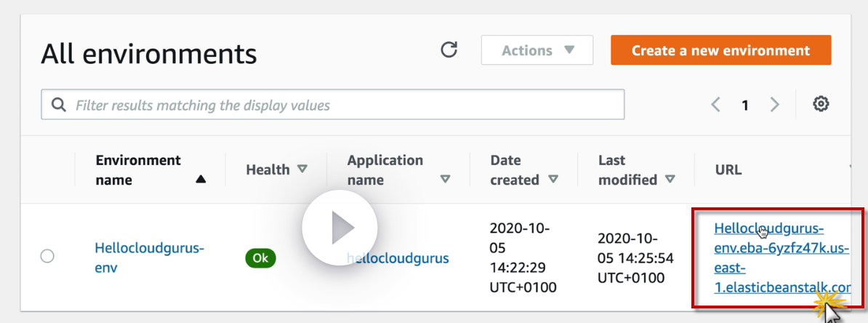Screen dimensions: 868x323
Task: Click the refresh environments icon
Action: coord(449,50)
